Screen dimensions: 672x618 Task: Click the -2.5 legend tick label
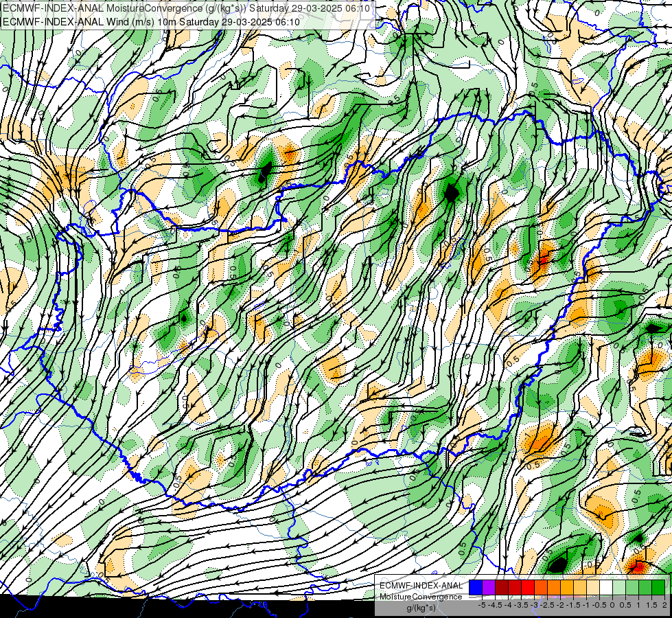coord(547,605)
